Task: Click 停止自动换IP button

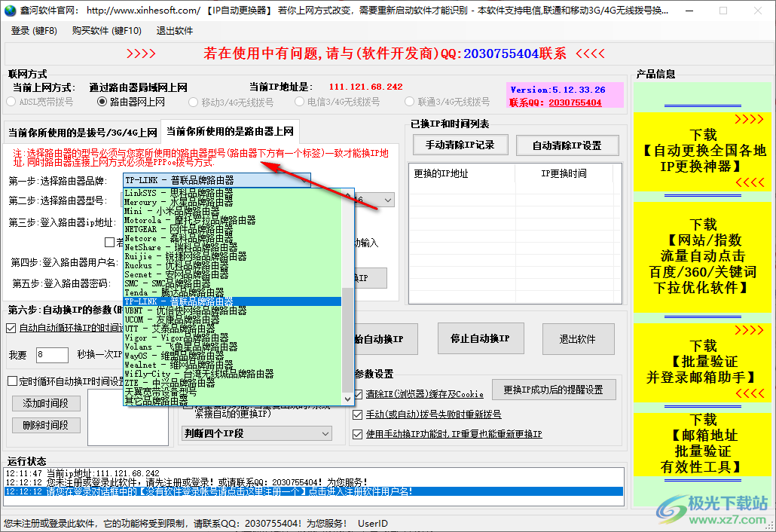Action: pos(481,339)
